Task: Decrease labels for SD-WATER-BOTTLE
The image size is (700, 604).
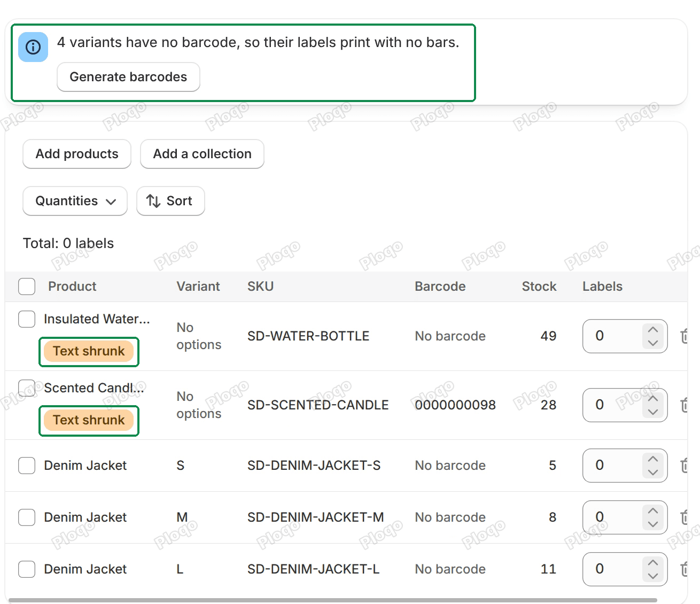Action: tap(653, 343)
